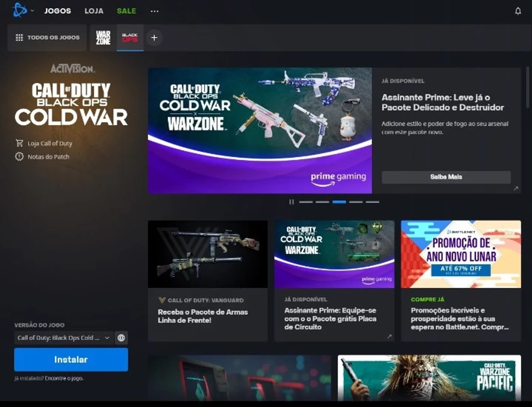Go to the second carousel slide indicator

pyautogui.click(x=322, y=202)
